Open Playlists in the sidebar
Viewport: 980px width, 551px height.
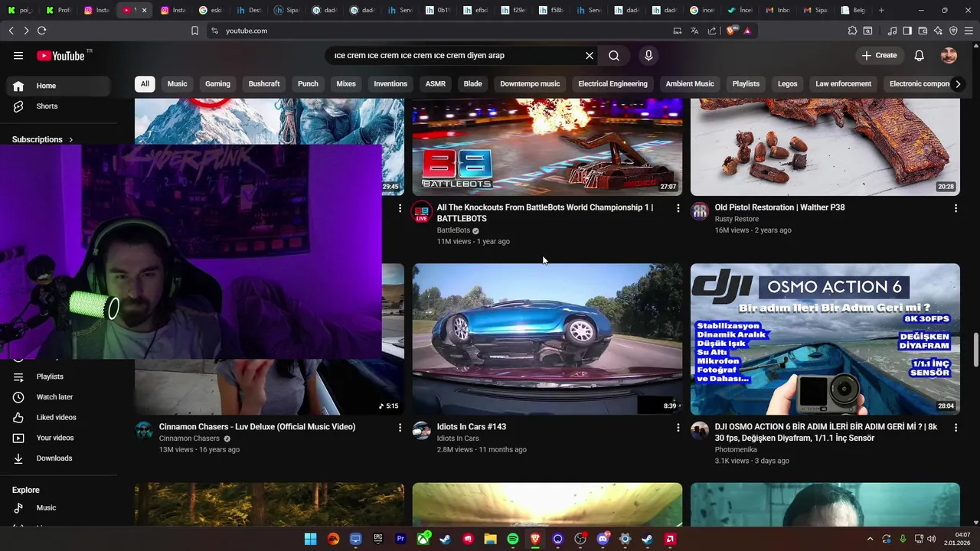(59, 377)
